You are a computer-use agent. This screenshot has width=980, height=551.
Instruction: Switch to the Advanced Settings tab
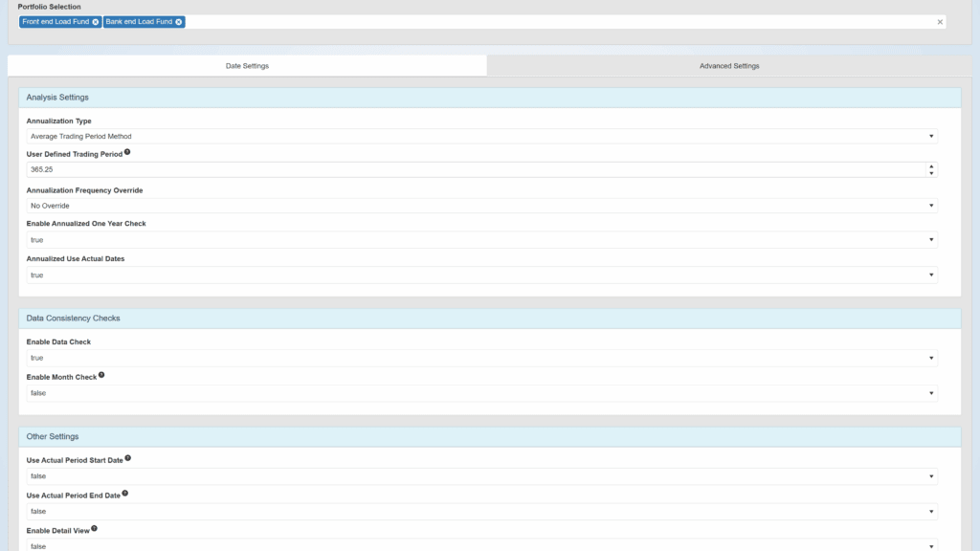729,66
